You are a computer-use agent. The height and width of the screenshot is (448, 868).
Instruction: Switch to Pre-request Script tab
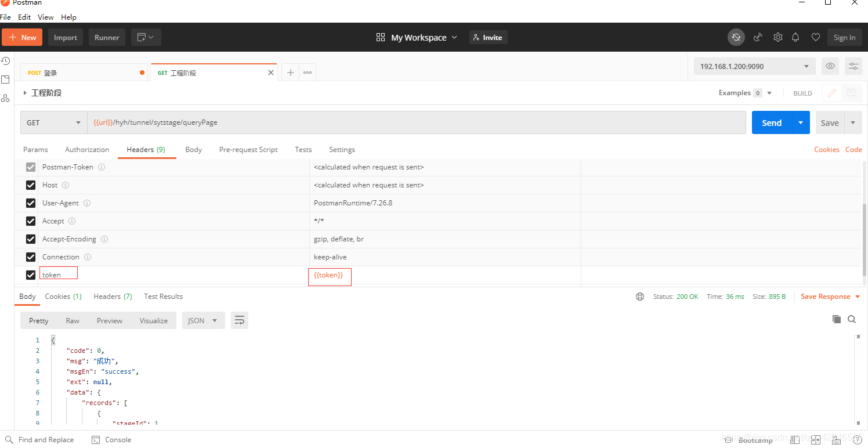(248, 150)
